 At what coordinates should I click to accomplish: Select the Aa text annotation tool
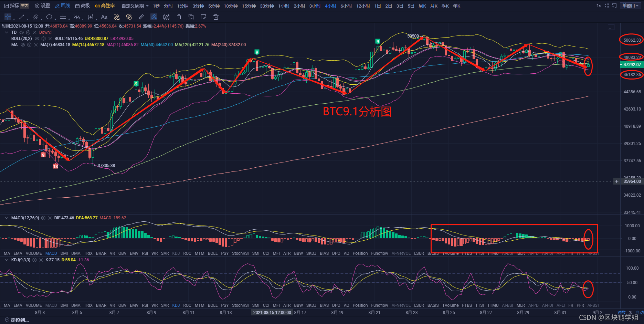tap(104, 17)
